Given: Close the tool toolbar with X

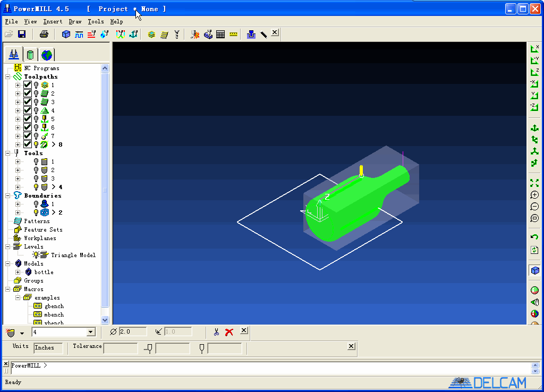Looking at the screenshot, I should (244, 330).
